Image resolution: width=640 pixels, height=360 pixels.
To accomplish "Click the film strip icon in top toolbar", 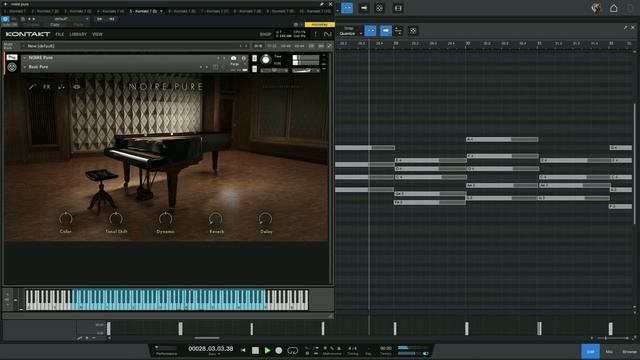I will click(x=398, y=8).
